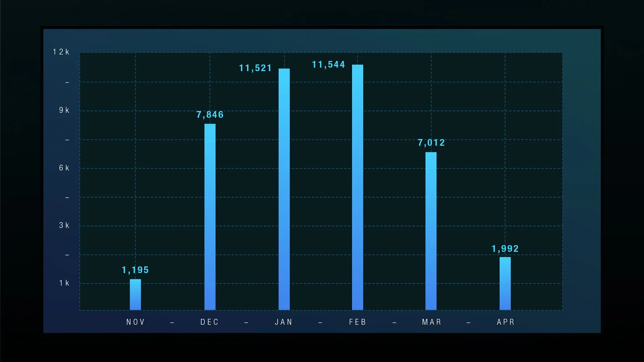Click the 7,846 data label
Screen dimensions: 644x362
210,115
